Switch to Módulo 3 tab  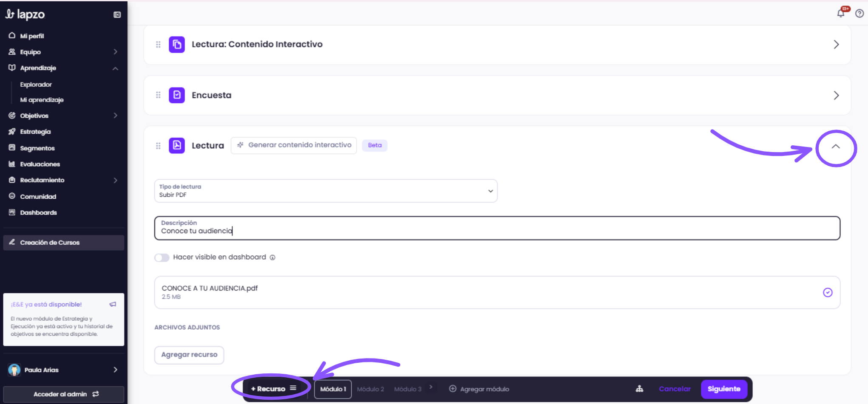pyautogui.click(x=408, y=389)
